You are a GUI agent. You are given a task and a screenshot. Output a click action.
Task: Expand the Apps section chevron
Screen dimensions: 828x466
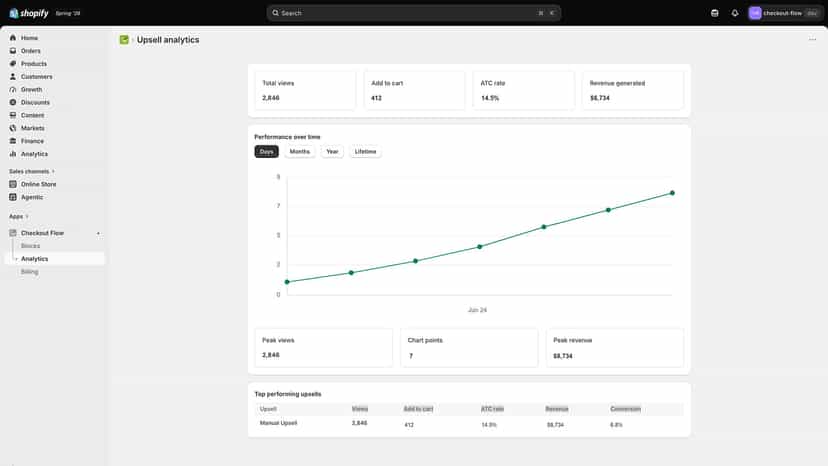point(27,217)
